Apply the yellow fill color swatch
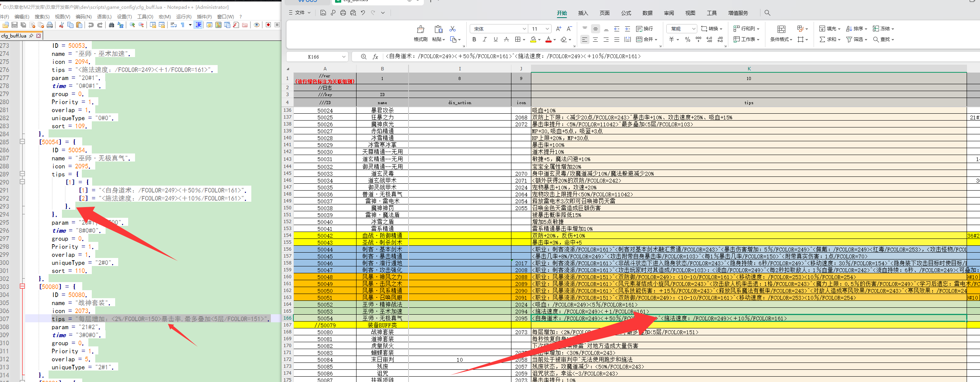 click(533, 39)
